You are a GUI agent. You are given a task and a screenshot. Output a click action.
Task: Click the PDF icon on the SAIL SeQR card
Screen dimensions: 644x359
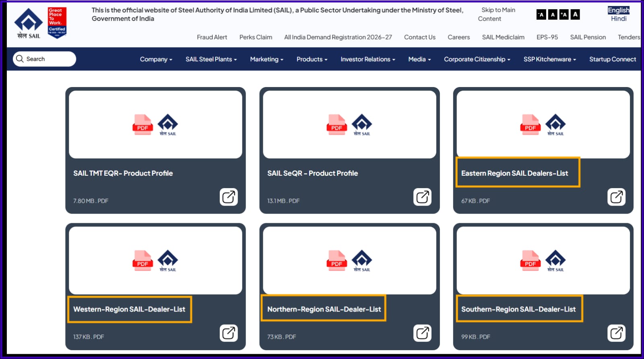tap(336, 125)
